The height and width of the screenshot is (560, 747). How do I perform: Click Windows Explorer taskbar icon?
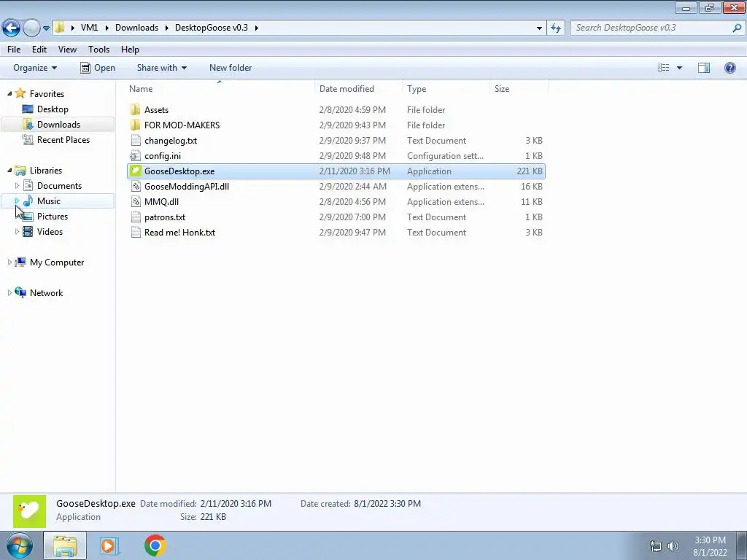click(65, 545)
